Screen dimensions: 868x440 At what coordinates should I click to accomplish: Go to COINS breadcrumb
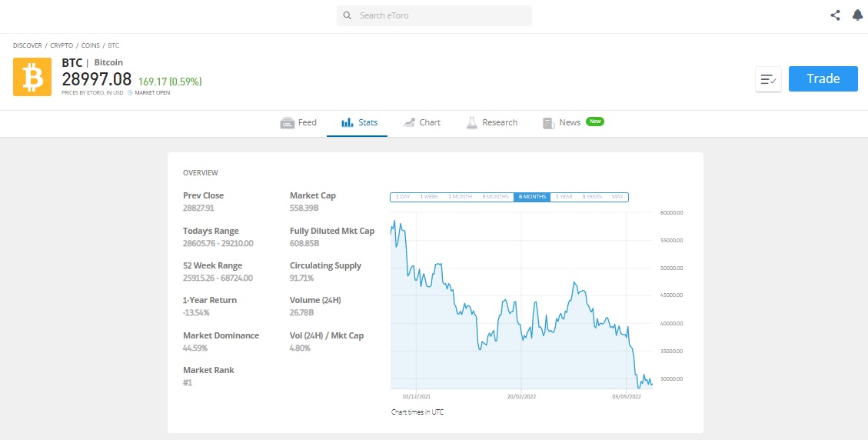pyautogui.click(x=91, y=45)
